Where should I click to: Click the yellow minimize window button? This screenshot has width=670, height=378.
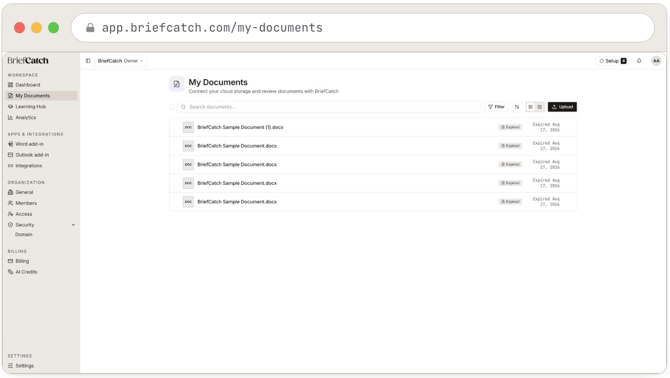pos(36,28)
